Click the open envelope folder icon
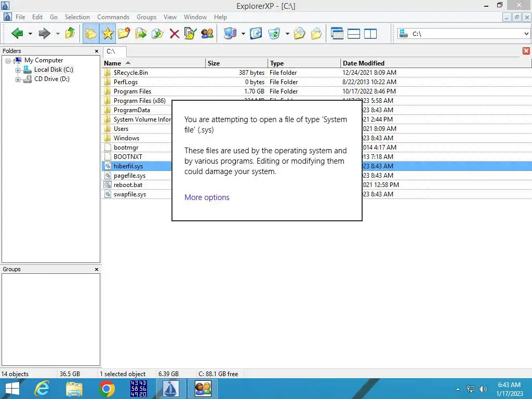 click(x=299, y=33)
